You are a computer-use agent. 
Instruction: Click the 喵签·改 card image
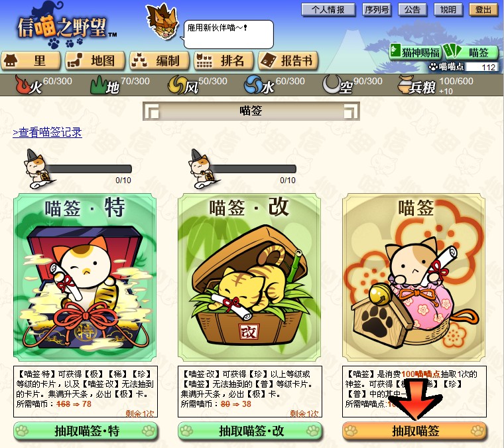tap(249, 277)
